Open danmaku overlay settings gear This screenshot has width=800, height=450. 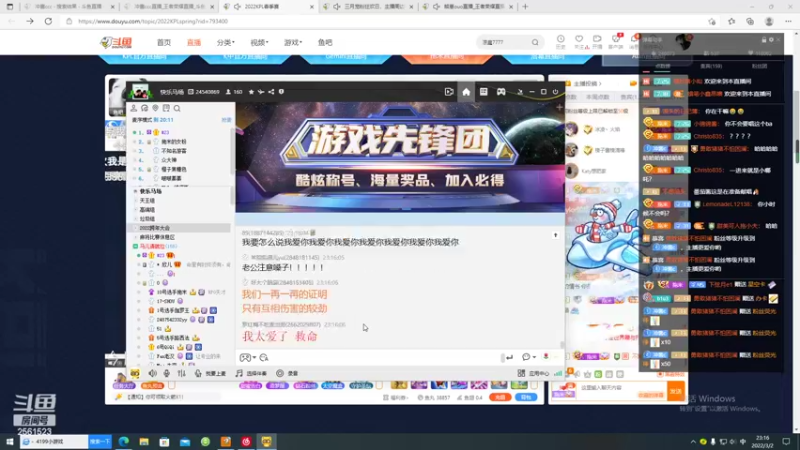[x=771, y=39]
